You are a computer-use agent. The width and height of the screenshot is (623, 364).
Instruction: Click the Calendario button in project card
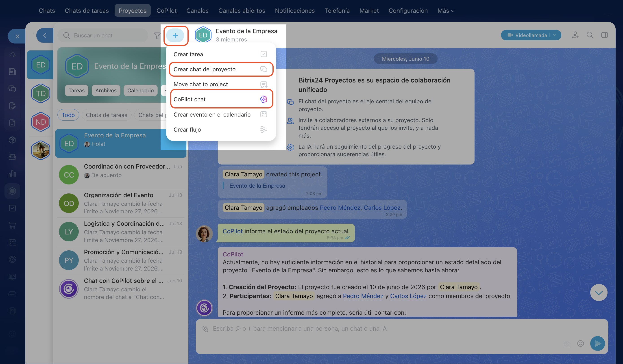coord(140,91)
